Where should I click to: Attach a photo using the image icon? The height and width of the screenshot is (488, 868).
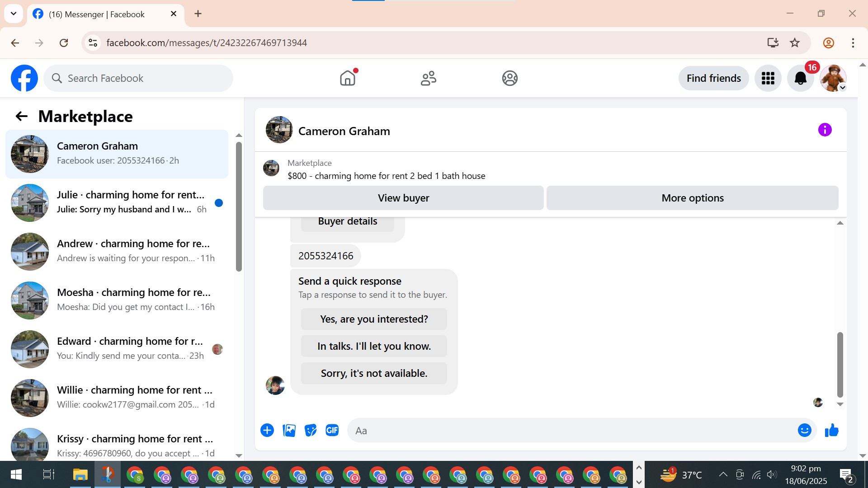[x=289, y=430]
